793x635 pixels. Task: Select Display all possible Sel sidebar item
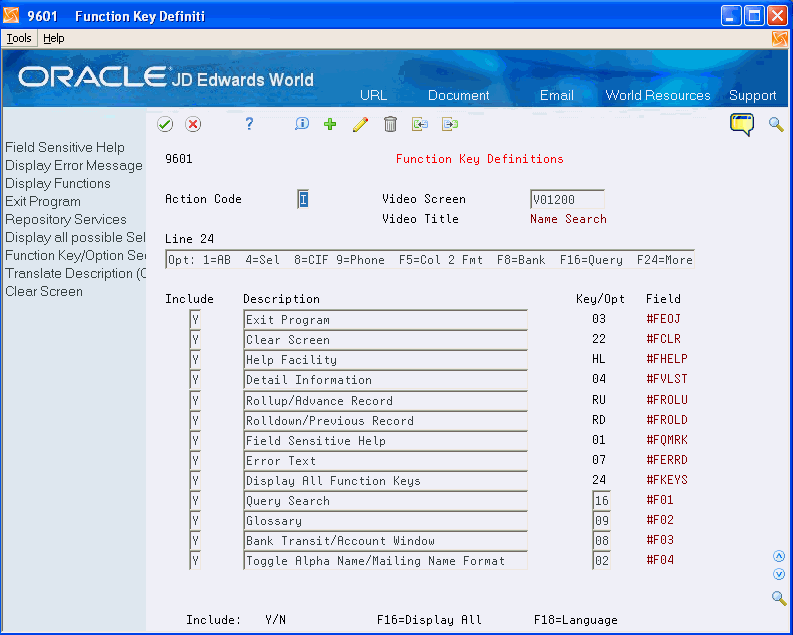point(75,238)
